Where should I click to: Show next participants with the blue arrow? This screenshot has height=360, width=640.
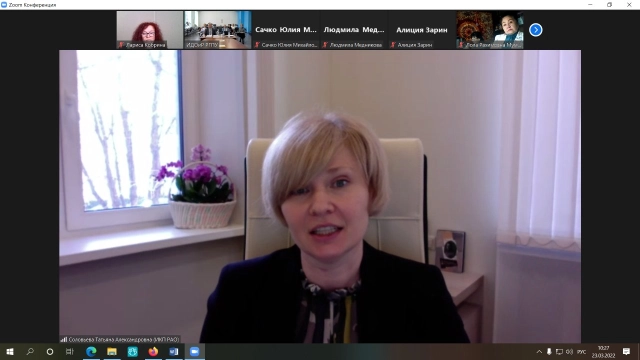coord(536,30)
